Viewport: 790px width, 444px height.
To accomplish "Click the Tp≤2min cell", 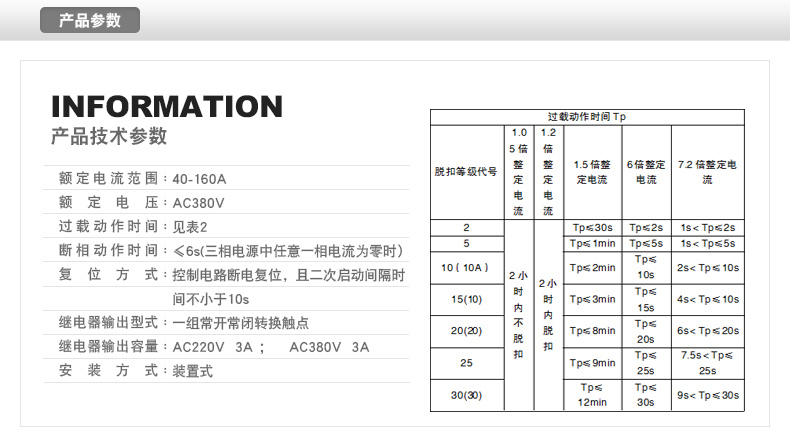I will [x=592, y=268].
